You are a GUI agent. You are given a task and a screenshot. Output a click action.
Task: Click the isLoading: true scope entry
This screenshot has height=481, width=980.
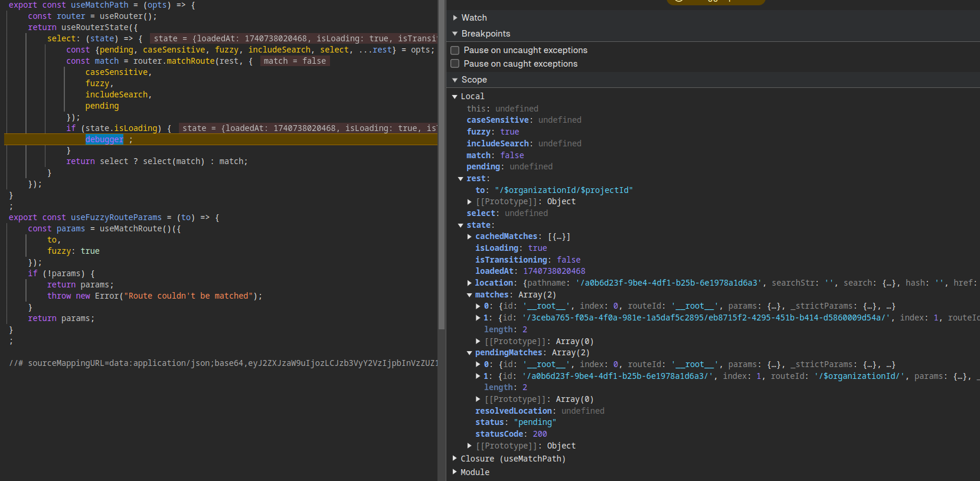point(511,248)
